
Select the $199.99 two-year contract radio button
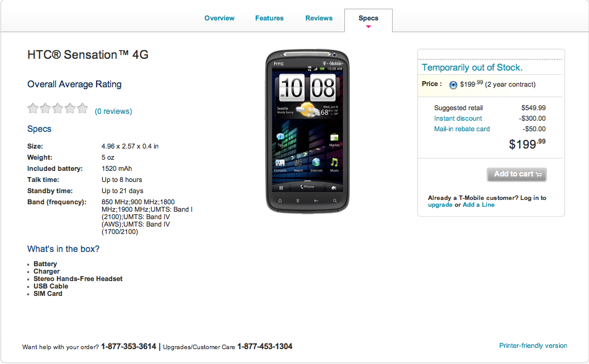[453, 85]
